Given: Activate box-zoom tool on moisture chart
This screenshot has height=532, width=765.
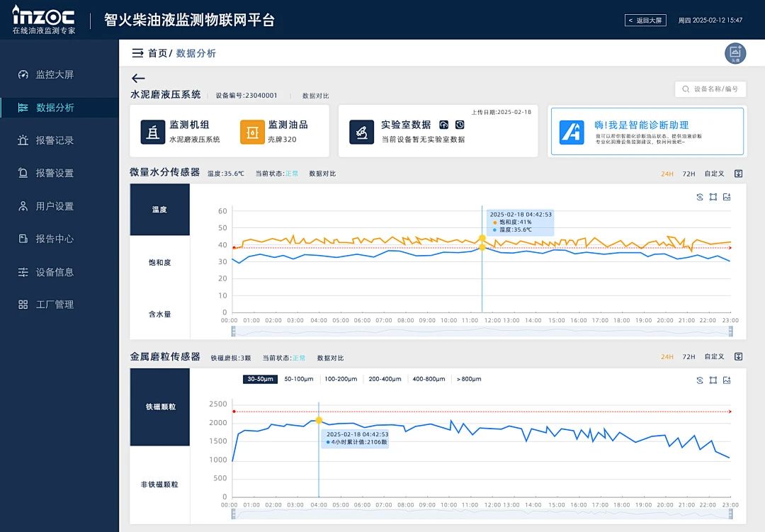Looking at the screenshot, I should click(x=713, y=197).
